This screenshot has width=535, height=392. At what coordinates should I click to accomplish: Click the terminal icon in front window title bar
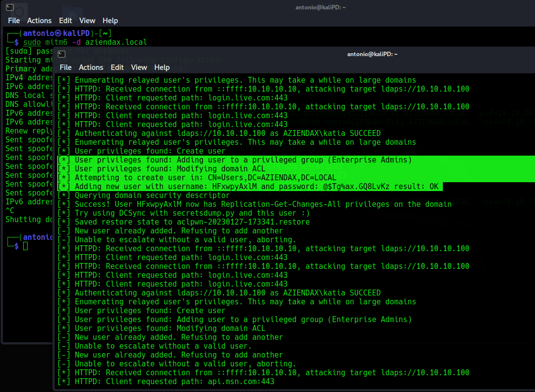(x=62, y=54)
